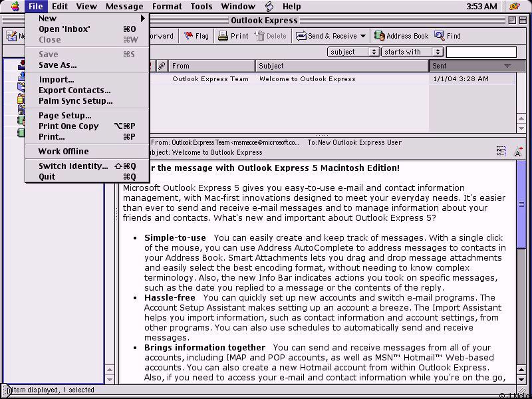Click the window zoom box in title bar
This screenshot has height=399, width=532.
click(x=512, y=21)
